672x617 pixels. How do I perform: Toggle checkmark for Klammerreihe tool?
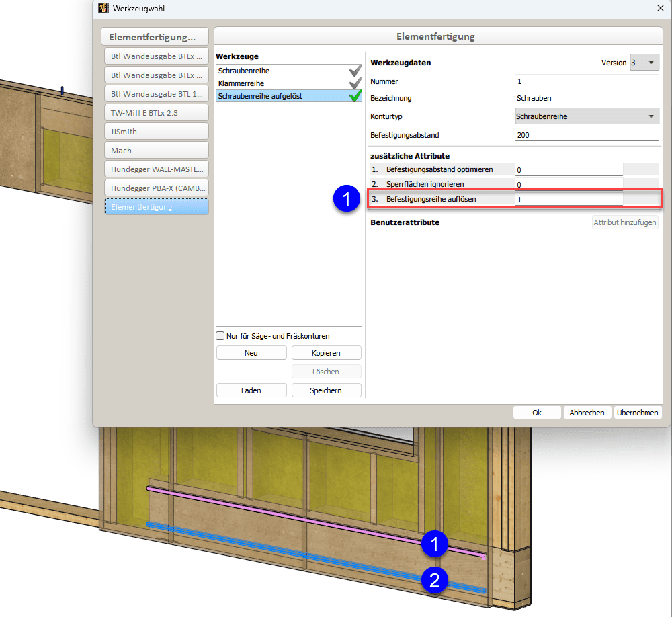click(x=355, y=83)
